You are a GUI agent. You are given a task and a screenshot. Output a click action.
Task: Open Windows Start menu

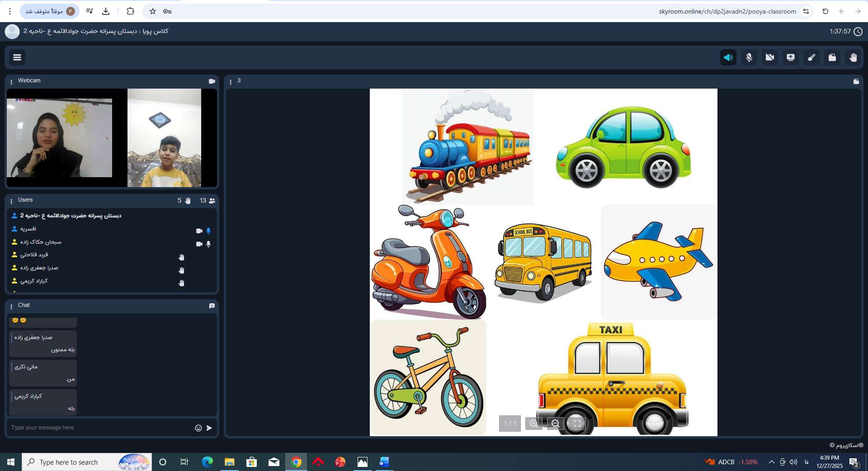(x=11, y=462)
